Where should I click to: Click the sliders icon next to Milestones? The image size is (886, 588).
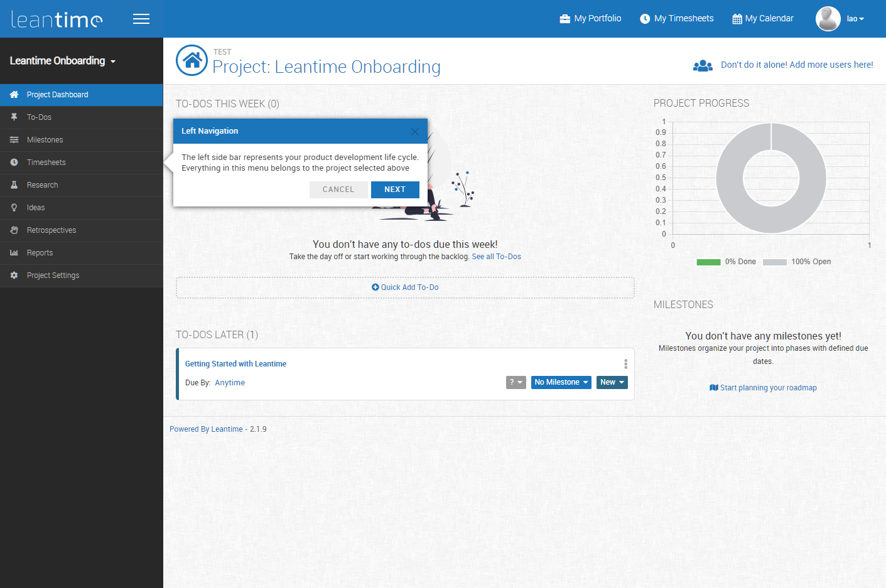(14, 140)
